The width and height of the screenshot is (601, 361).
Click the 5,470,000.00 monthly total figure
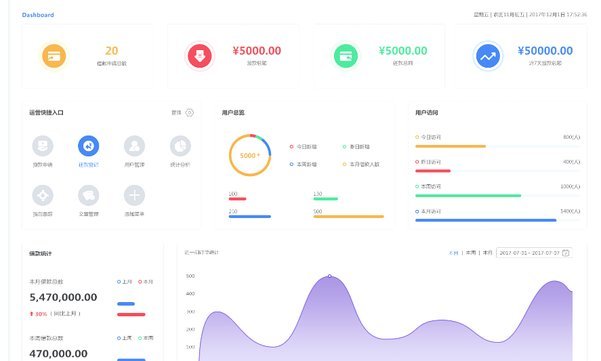(x=63, y=297)
